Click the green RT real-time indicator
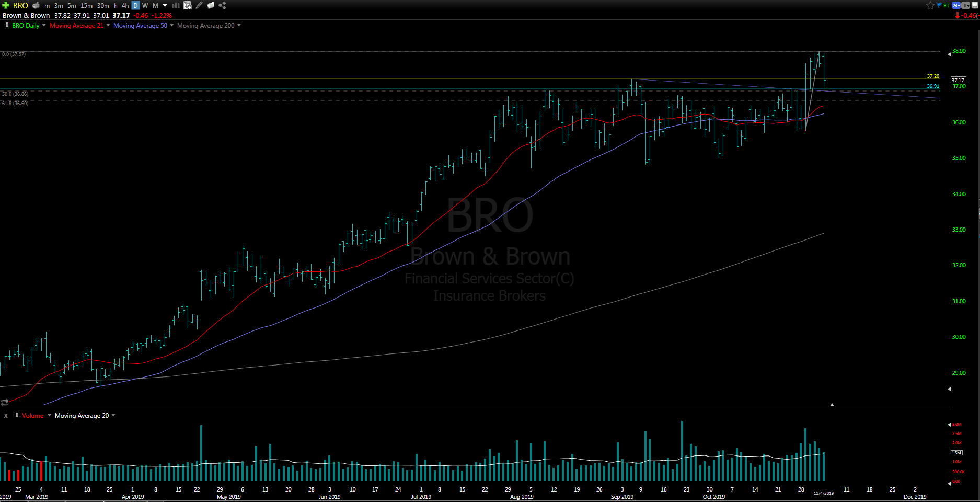The height and width of the screenshot is (502, 980). click(x=947, y=5)
